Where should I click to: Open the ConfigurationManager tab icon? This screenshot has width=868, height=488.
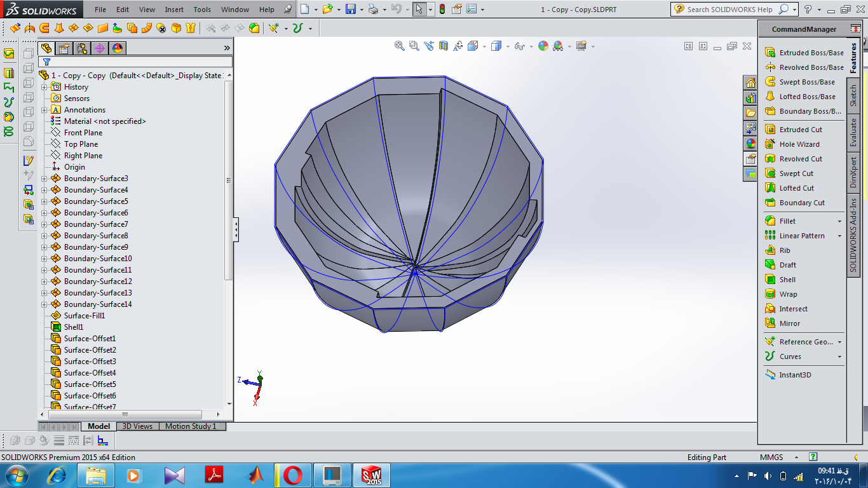click(81, 48)
